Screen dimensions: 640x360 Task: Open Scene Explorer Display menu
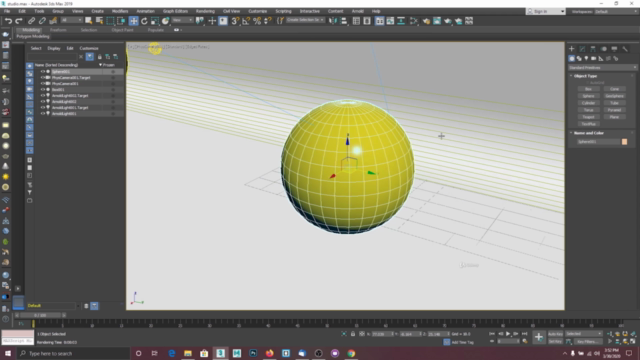53,48
